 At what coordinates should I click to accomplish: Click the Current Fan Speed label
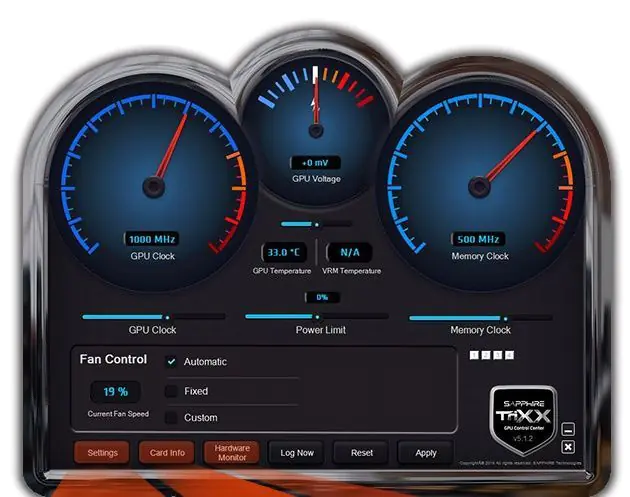coord(118,414)
